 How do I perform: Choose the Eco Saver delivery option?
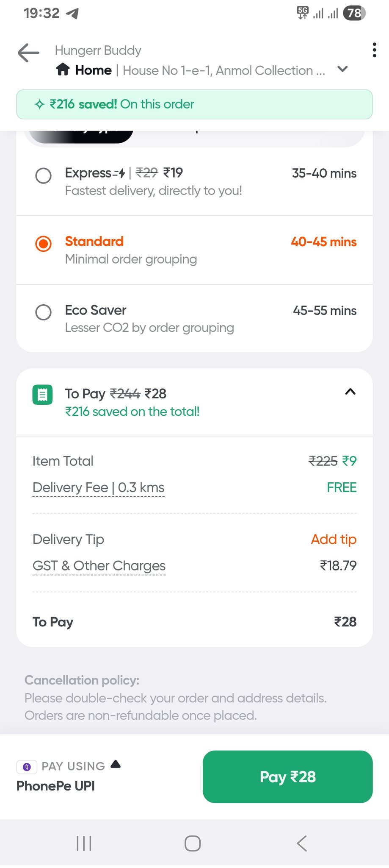coord(43,312)
